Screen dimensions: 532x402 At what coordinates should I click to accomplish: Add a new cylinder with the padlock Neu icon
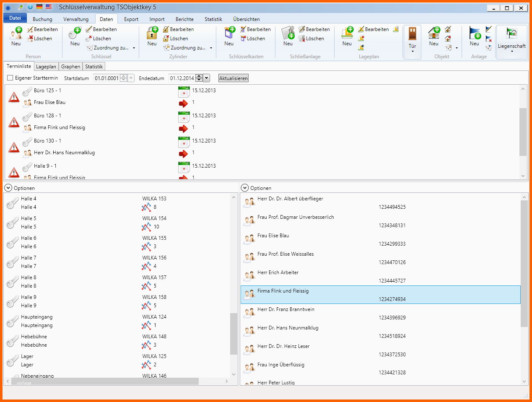pyautogui.click(x=152, y=36)
